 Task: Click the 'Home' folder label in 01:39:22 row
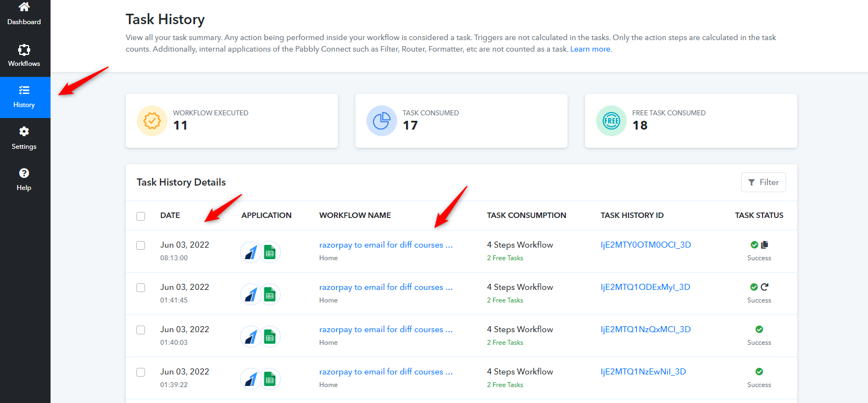tap(329, 385)
